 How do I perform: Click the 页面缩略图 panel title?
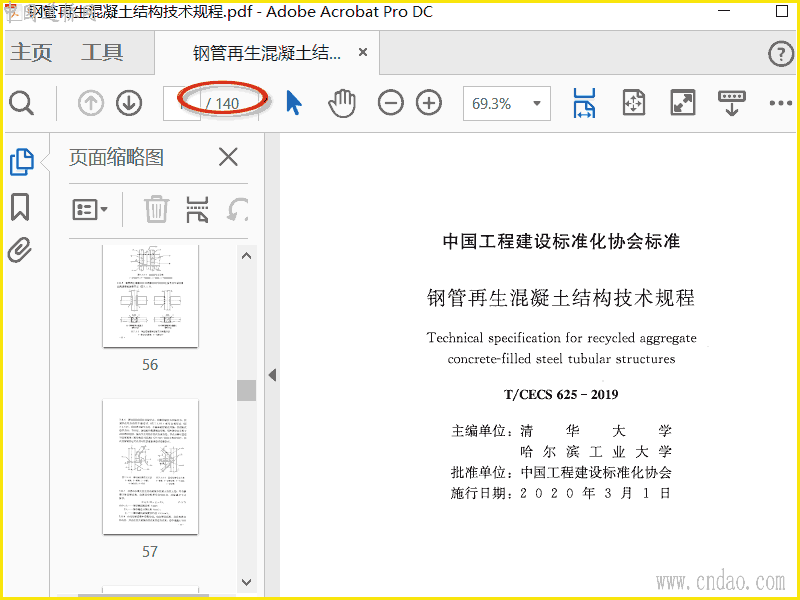[x=116, y=157]
